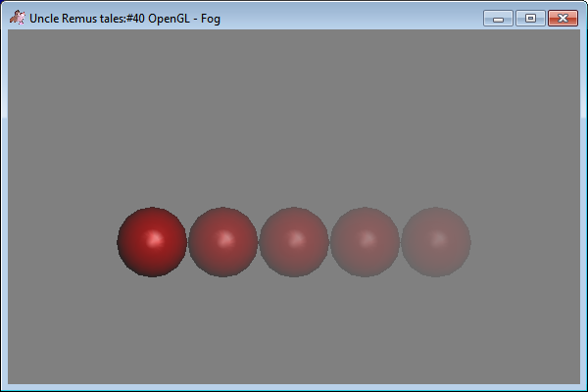Click the gray fog area above the spheres
The width and height of the screenshot is (588, 392).
[294, 118]
